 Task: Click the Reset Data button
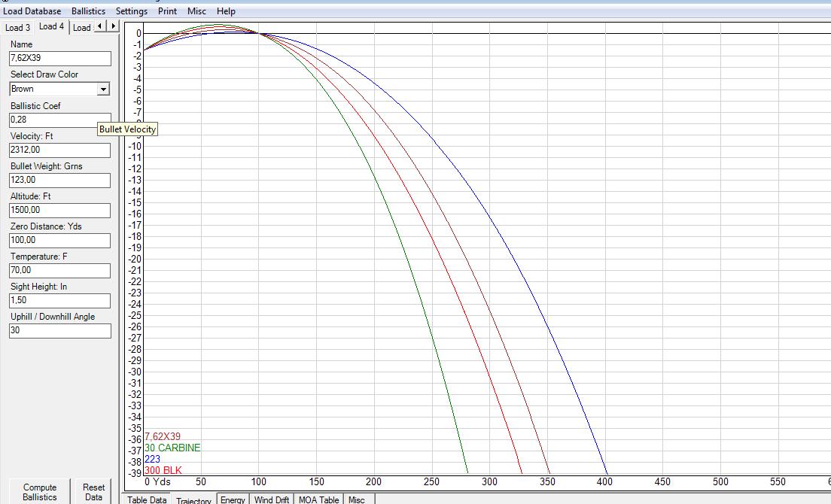point(94,492)
